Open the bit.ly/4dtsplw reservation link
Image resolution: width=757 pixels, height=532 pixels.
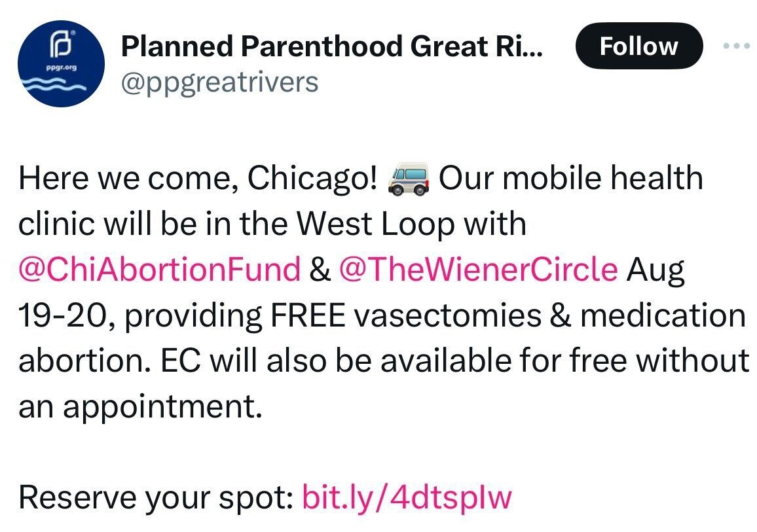407,497
